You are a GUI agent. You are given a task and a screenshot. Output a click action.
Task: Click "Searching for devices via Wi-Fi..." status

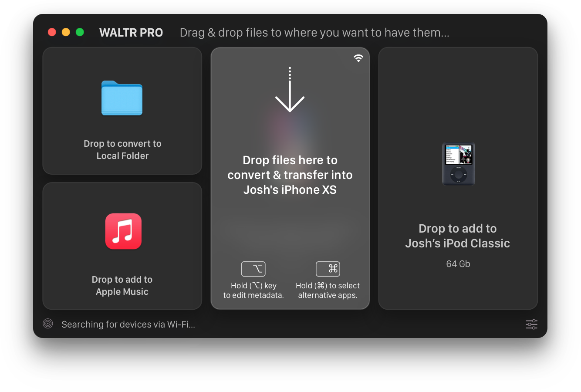click(x=128, y=324)
